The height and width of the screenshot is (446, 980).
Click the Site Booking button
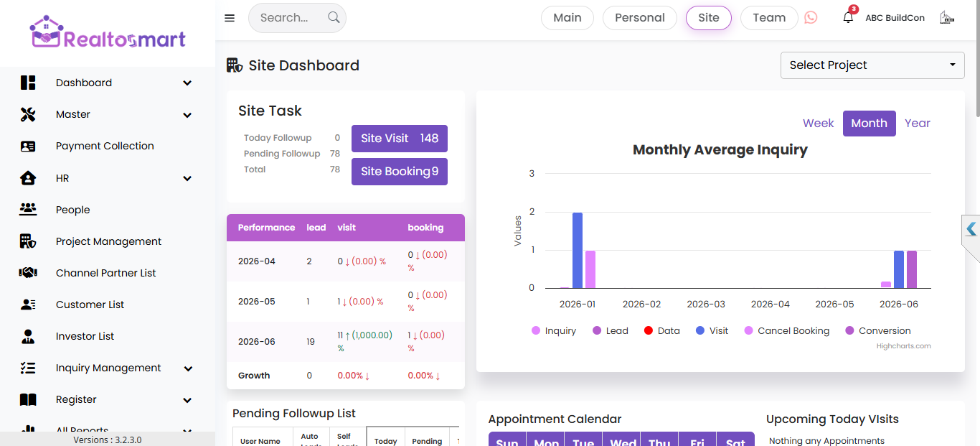[400, 172]
